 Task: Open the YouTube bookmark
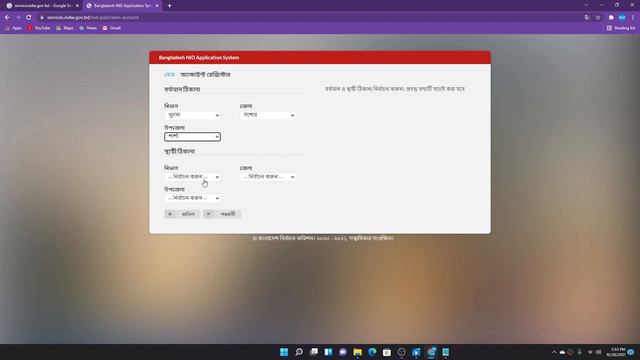pyautogui.click(x=39, y=28)
